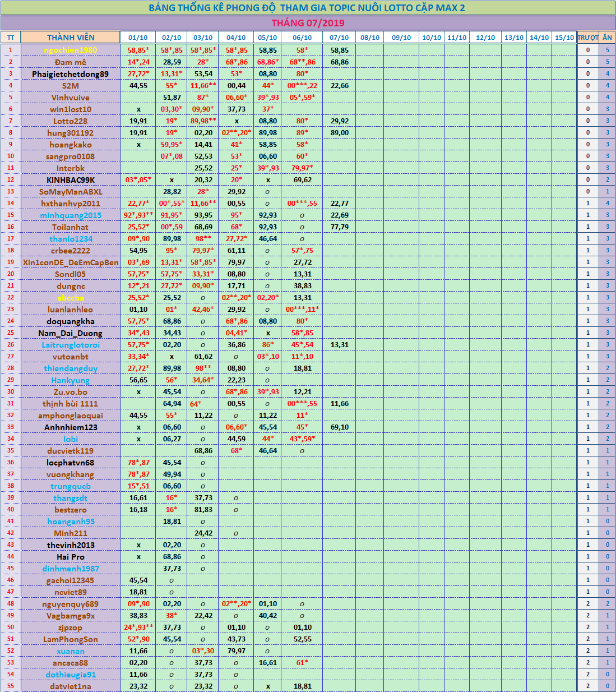Click member name Zu.vo.bo

point(71,391)
